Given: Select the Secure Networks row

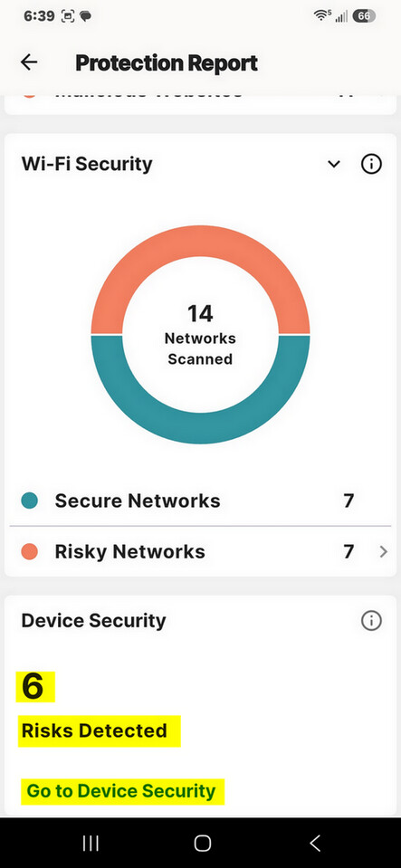Looking at the screenshot, I should tap(201, 501).
